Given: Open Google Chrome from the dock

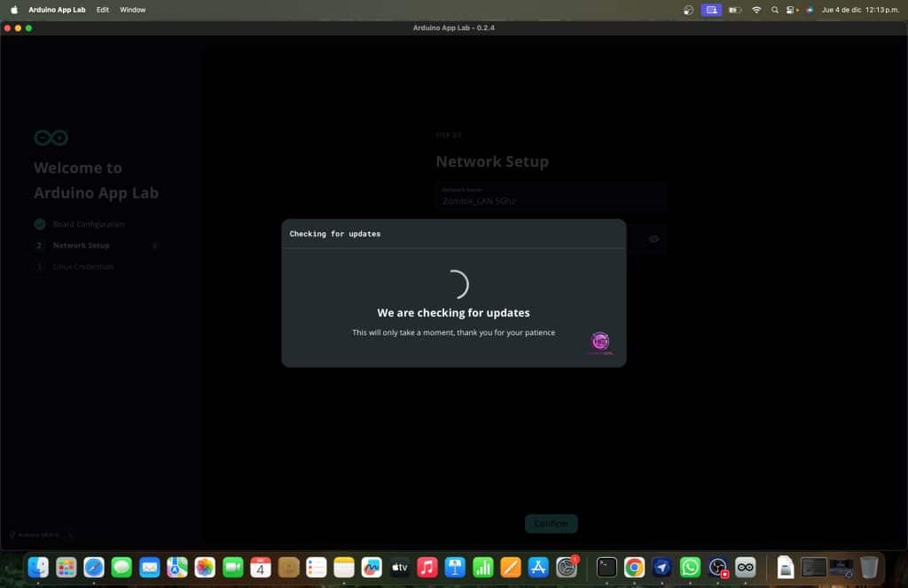Looking at the screenshot, I should pyautogui.click(x=634, y=567).
